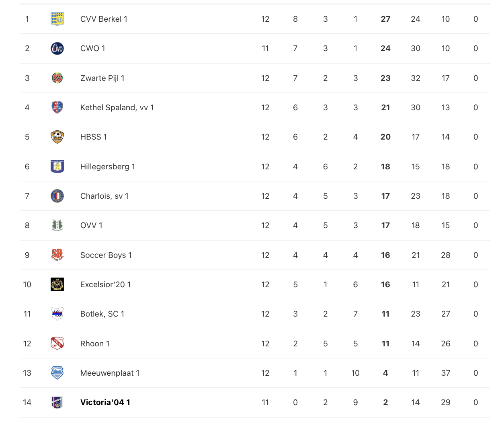Select the Hillegersberg 1 team name
This screenshot has width=504, height=424.
click(107, 167)
